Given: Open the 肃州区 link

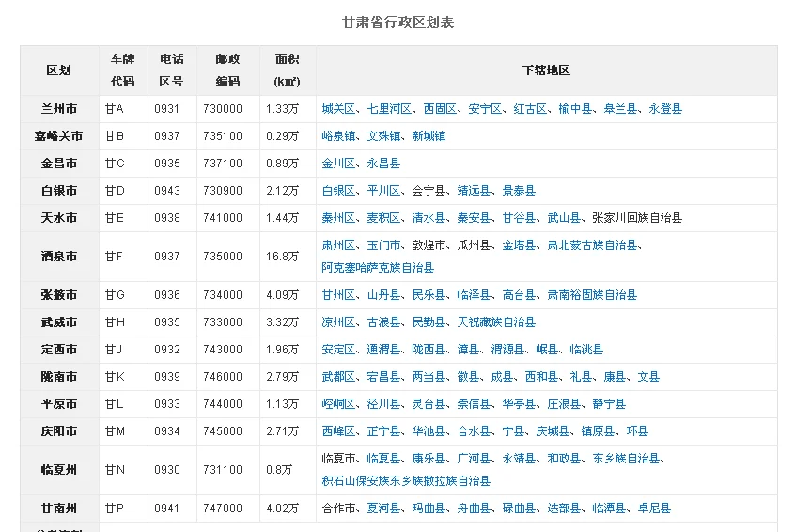Looking at the screenshot, I should coord(338,246).
